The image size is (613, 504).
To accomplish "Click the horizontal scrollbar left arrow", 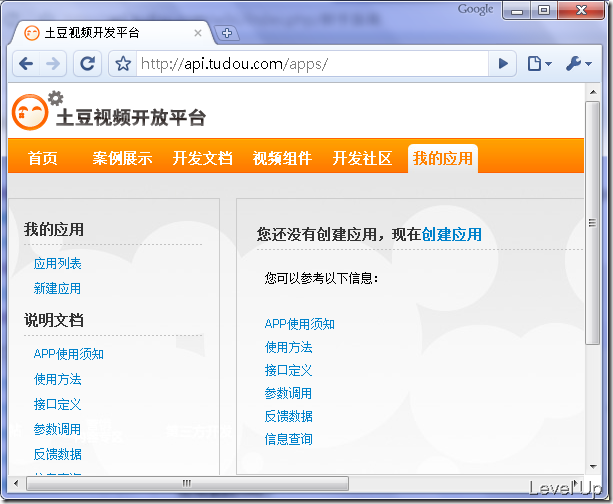I will pyautogui.click(x=16, y=483).
